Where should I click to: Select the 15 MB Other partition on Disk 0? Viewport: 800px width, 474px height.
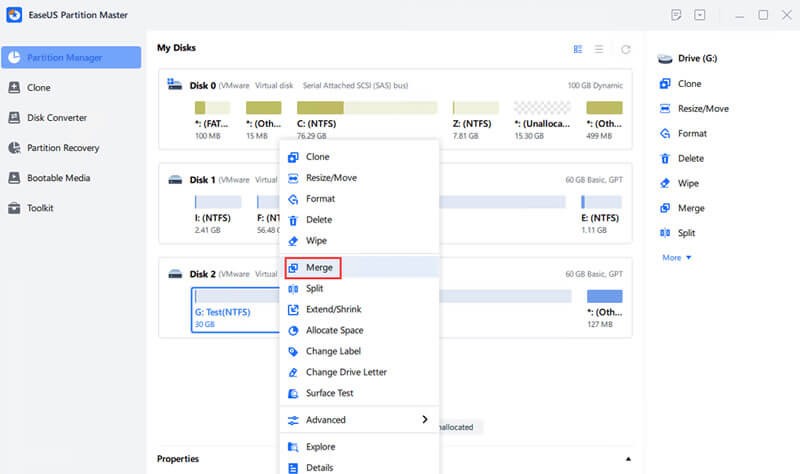(x=263, y=120)
